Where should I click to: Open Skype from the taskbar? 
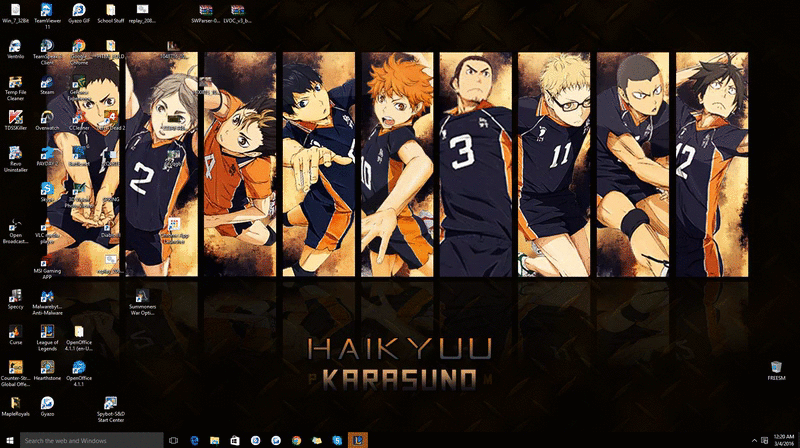point(337,440)
